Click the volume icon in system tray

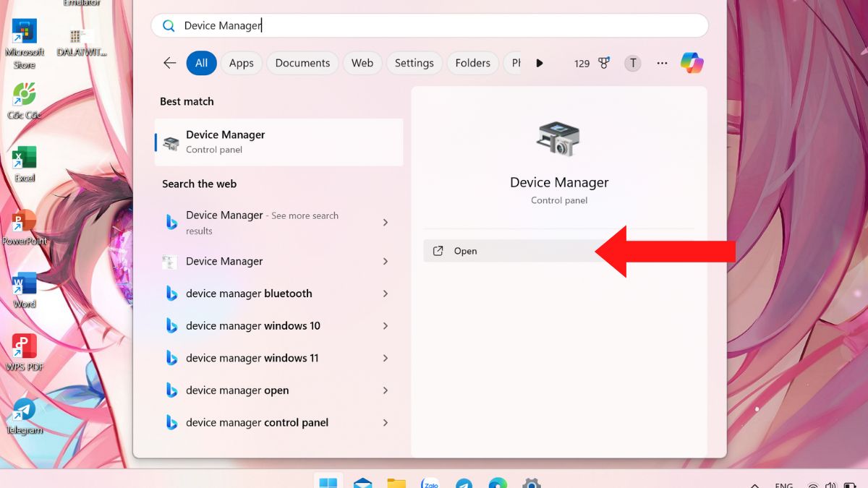830,485
